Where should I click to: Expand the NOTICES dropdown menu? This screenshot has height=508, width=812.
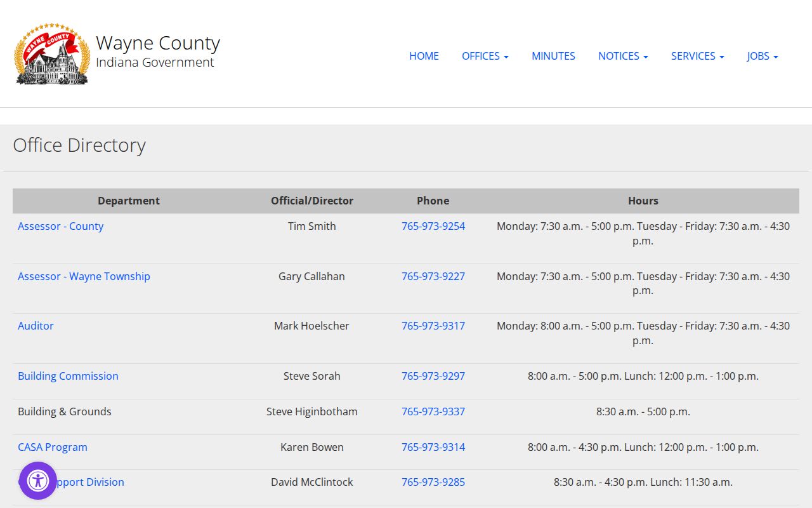[623, 56]
